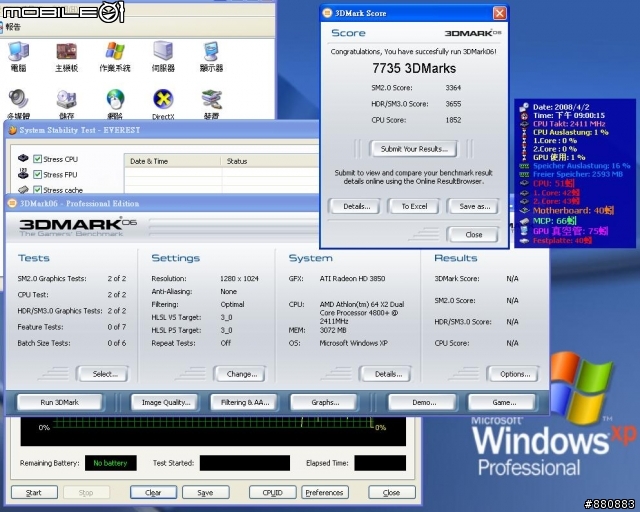Click Start in Stability Test

(x=34, y=492)
